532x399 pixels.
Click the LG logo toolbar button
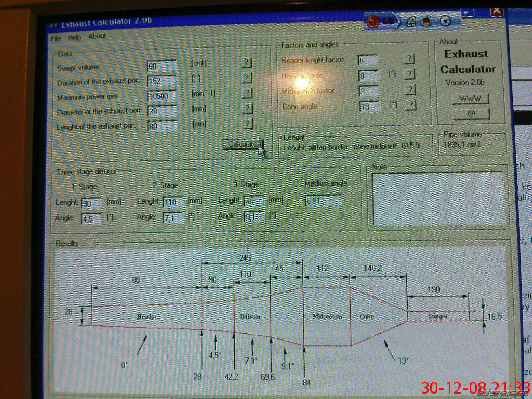381,22
